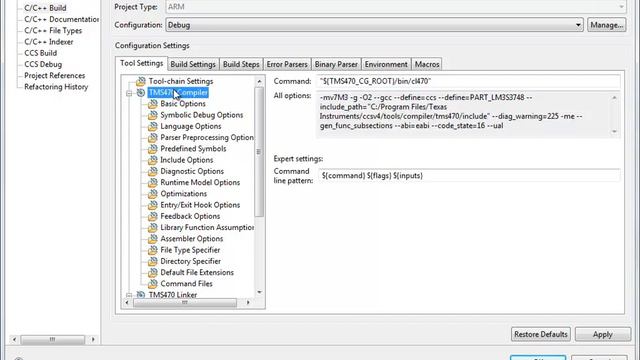Click the Optimizations icon

(153, 193)
